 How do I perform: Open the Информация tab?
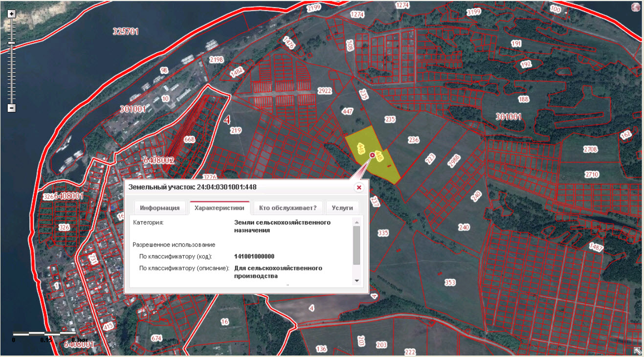click(x=159, y=208)
